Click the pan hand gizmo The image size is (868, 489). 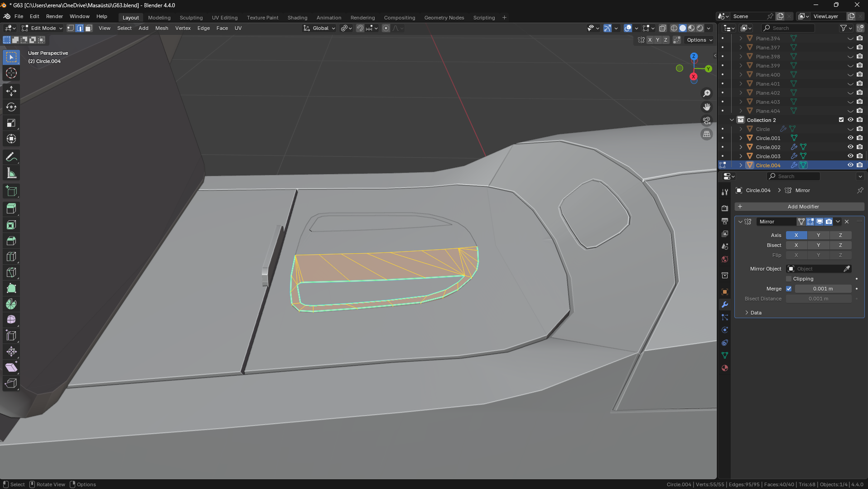click(707, 107)
